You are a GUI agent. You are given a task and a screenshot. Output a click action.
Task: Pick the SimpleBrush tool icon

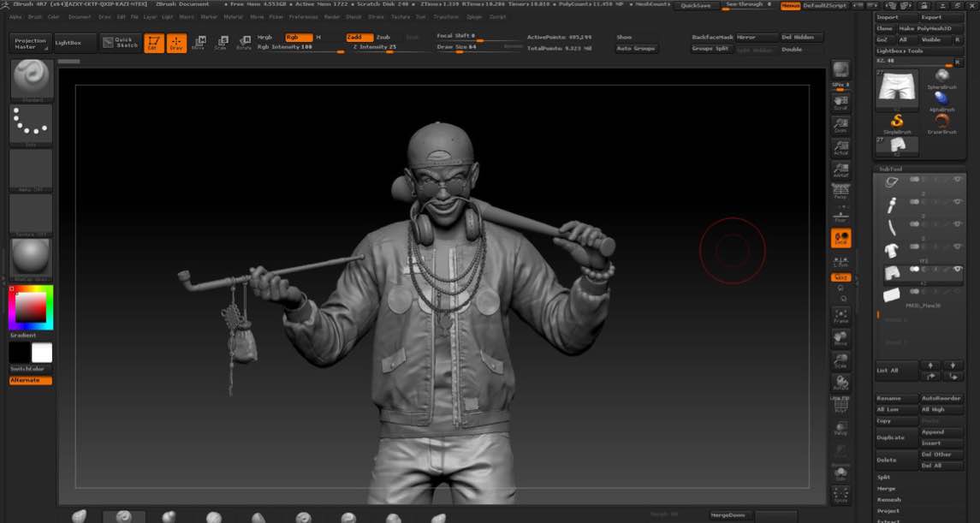click(897, 122)
